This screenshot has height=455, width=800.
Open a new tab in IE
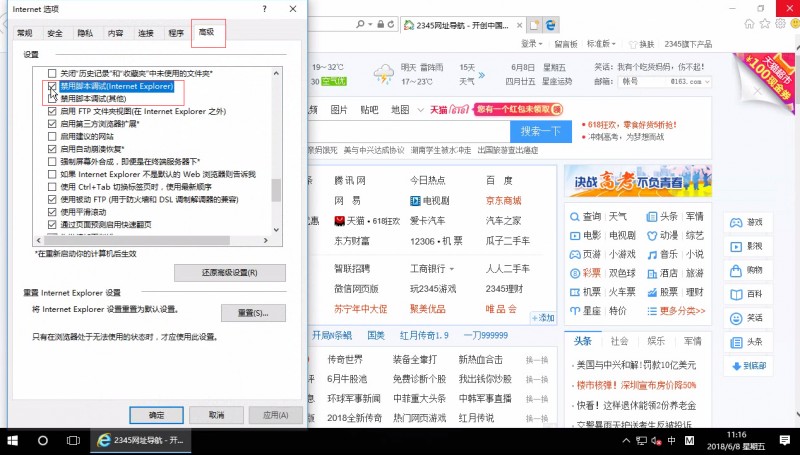[534, 24]
